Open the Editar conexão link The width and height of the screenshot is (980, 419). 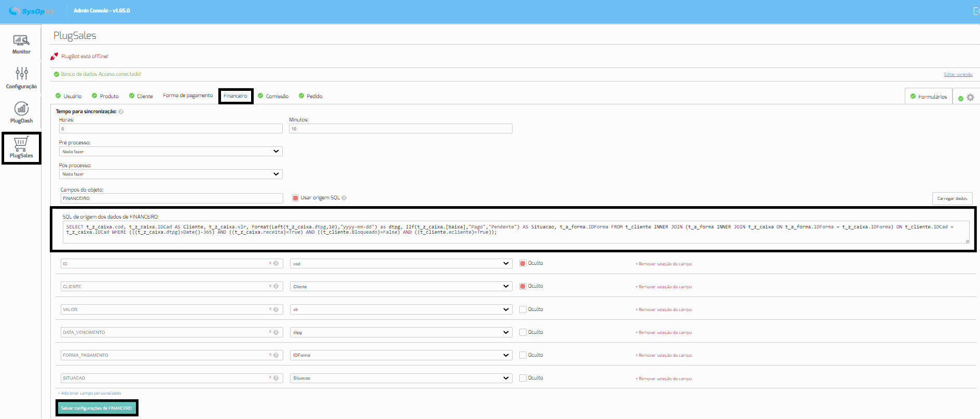(x=958, y=74)
